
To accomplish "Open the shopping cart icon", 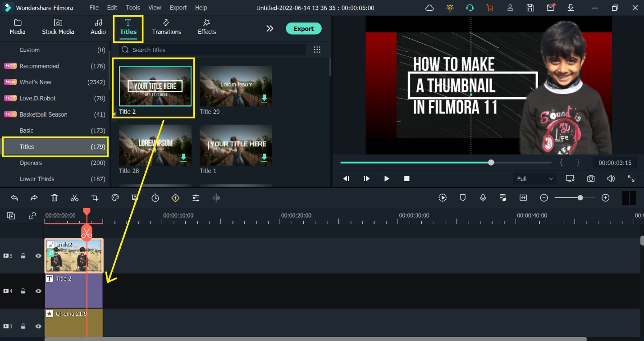I will point(490,8).
